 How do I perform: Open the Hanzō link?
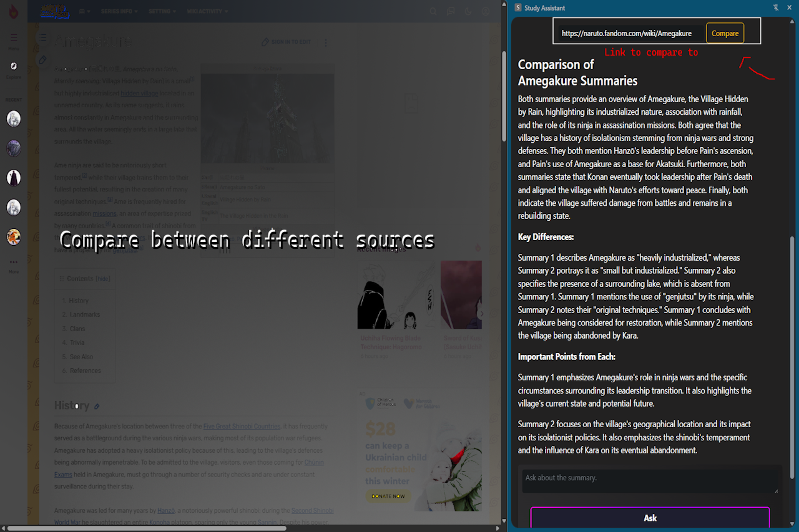point(166,511)
